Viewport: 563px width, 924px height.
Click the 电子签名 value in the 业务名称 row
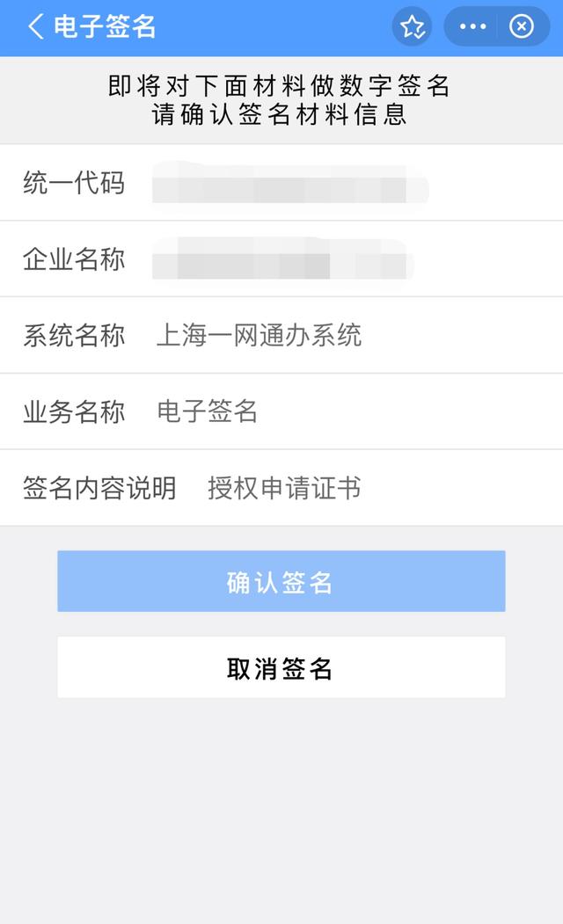(207, 411)
